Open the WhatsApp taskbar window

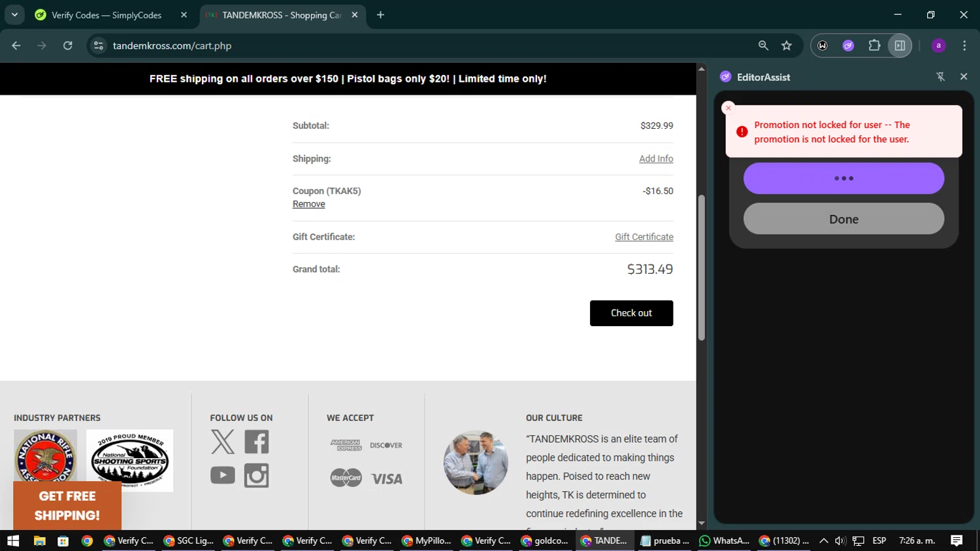click(725, 541)
